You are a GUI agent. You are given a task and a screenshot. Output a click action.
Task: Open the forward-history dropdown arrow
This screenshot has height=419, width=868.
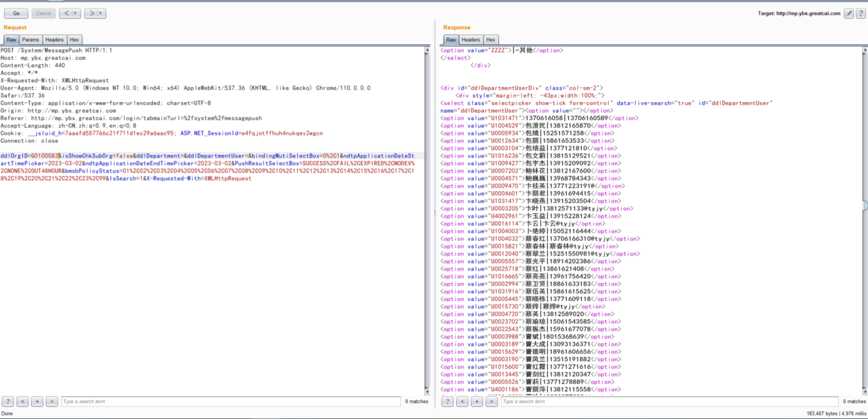click(x=101, y=13)
